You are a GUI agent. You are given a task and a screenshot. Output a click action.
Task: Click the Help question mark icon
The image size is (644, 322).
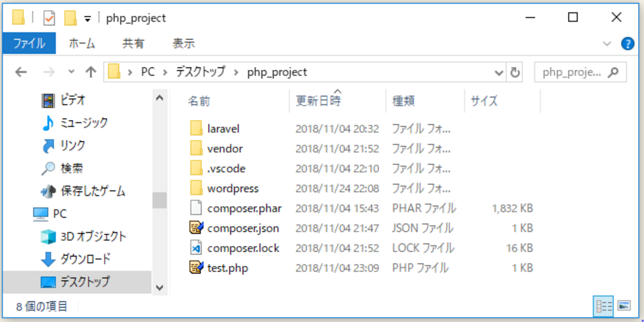click(x=627, y=44)
